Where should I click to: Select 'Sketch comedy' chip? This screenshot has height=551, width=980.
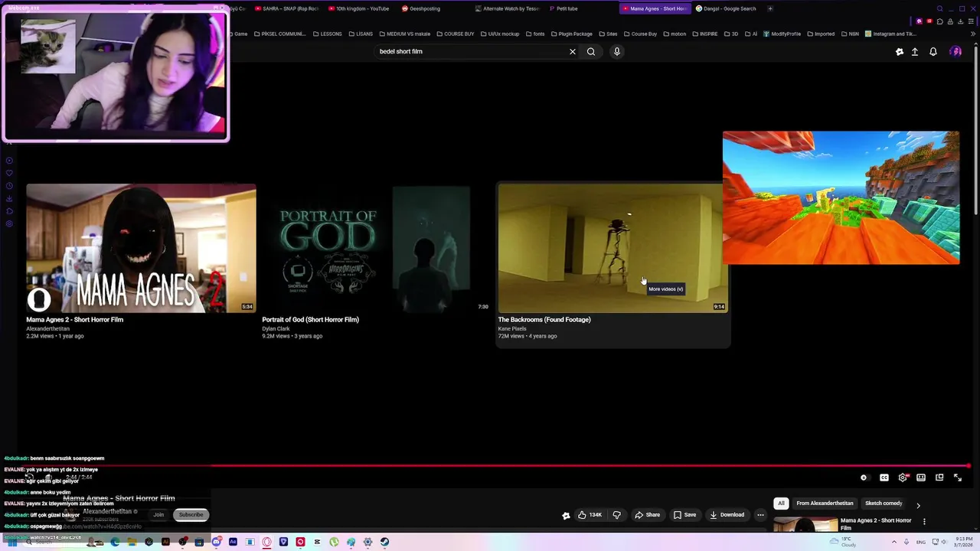[884, 504]
